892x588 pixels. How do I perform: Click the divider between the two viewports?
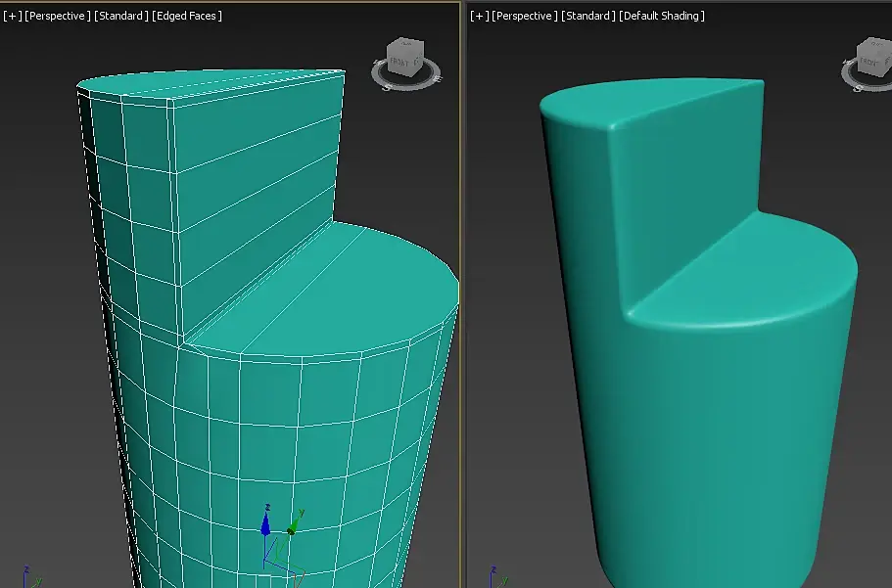point(464,294)
